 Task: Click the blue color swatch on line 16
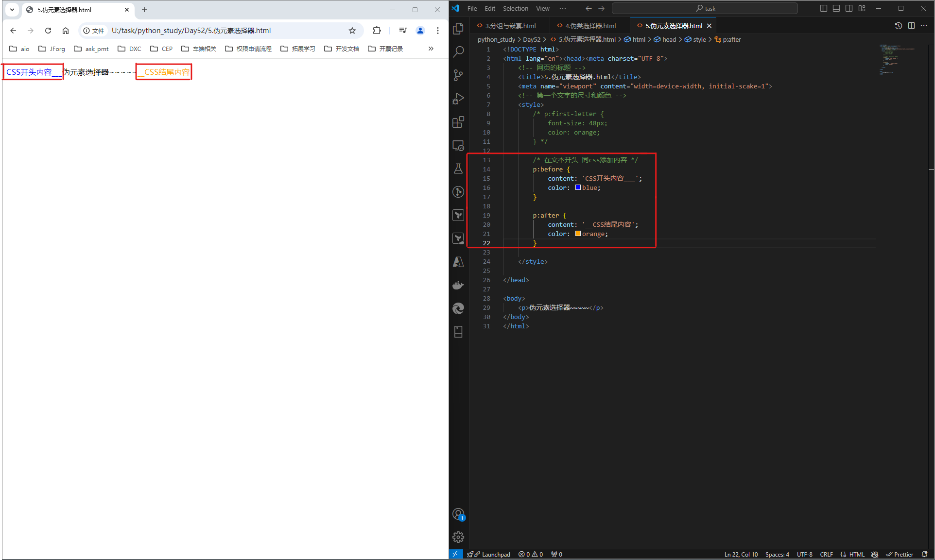(578, 187)
